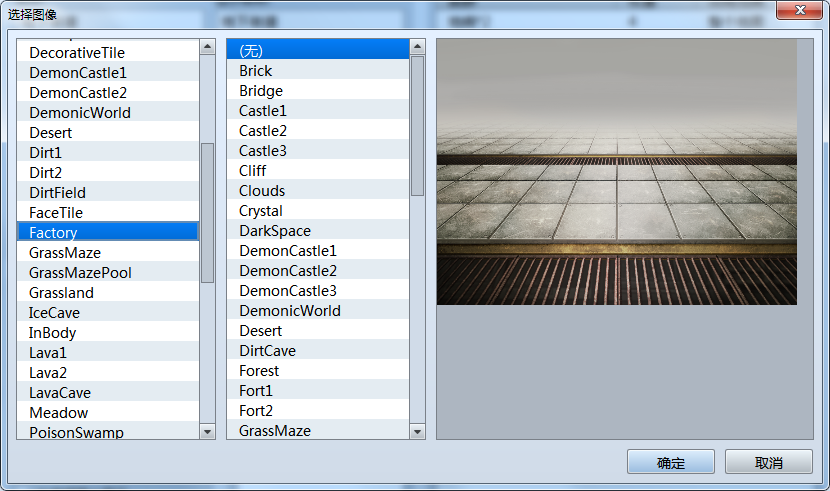Click the 取消 cancel button

[x=769, y=462]
